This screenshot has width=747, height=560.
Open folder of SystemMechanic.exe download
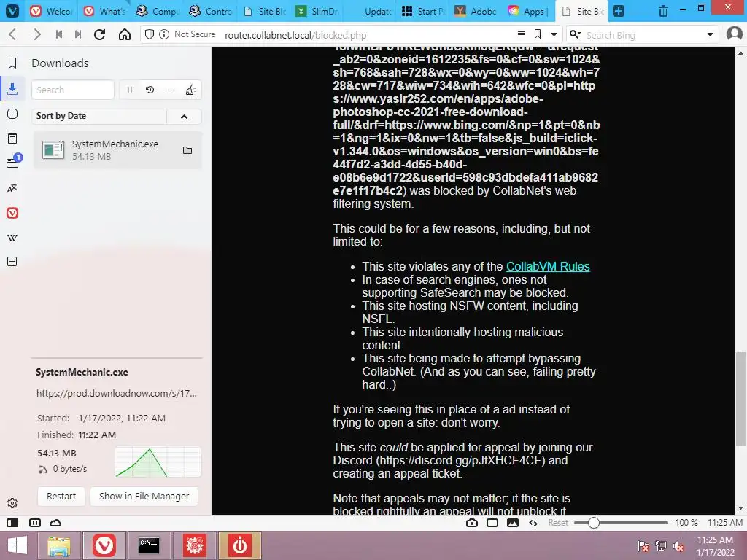(x=187, y=150)
